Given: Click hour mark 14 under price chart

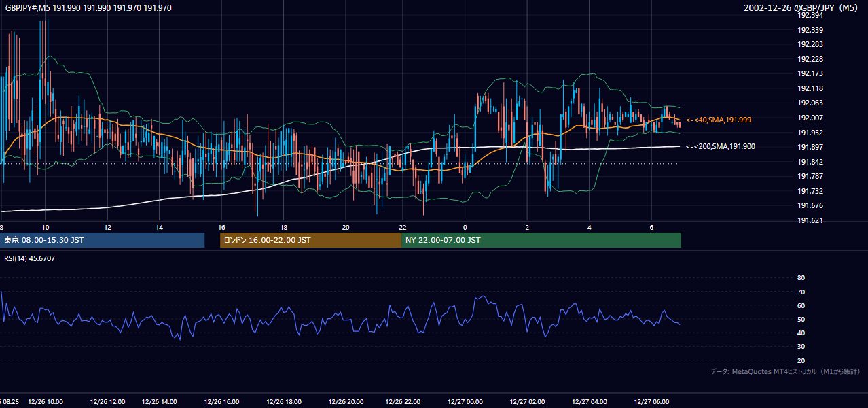Looking at the screenshot, I should (x=159, y=227).
